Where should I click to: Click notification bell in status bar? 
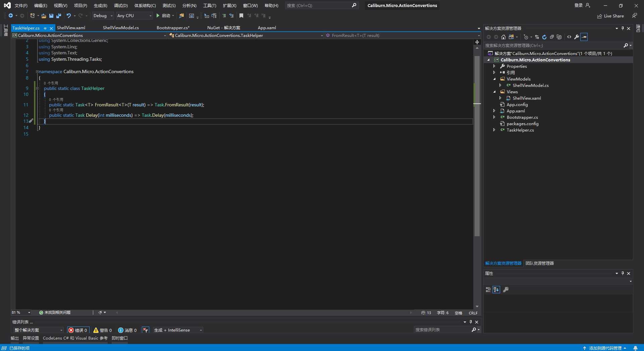[x=635, y=348]
